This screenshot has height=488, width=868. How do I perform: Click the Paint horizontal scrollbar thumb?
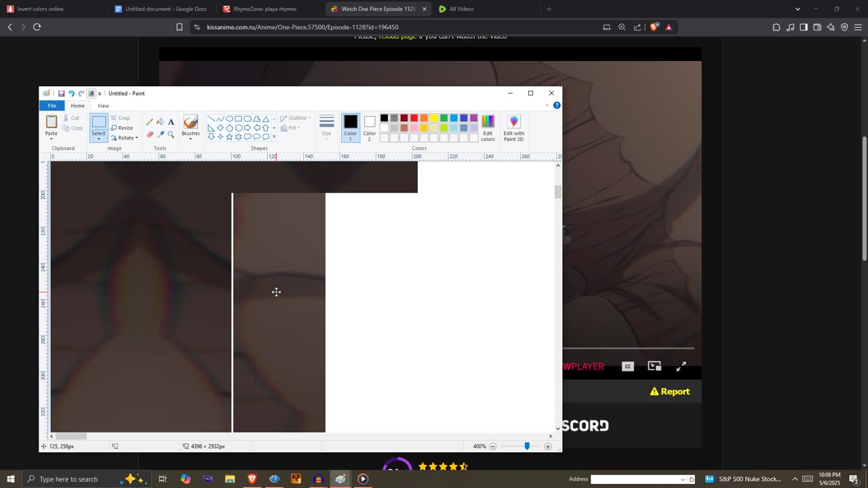(71, 436)
